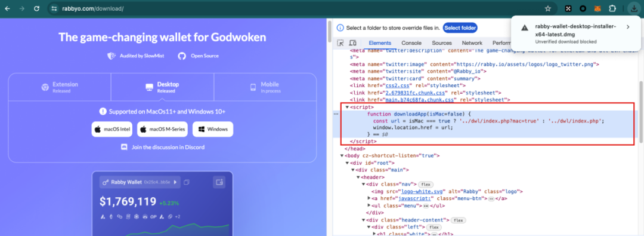Reload the page with refresh icon
Image resolution: width=644 pixels, height=236 pixels.
pyautogui.click(x=37, y=8)
